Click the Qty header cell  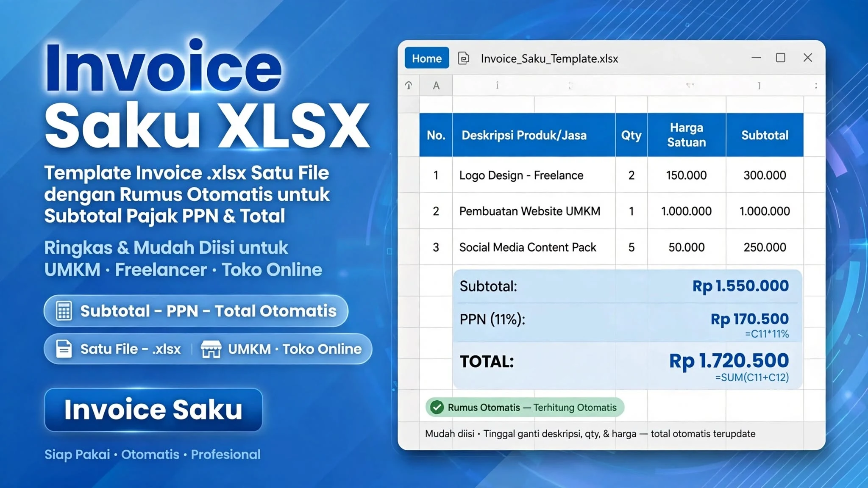[631, 135]
